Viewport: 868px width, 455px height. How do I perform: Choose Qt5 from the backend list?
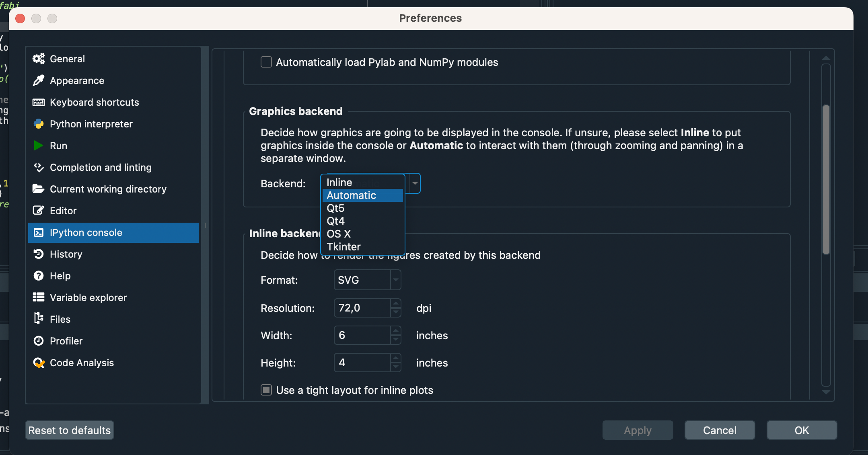pyautogui.click(x=335, y=208)
